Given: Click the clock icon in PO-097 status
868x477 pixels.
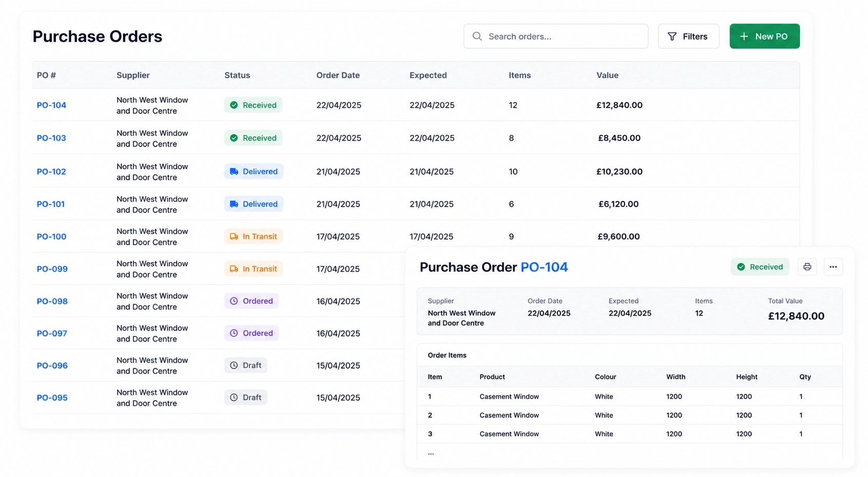Looking at the screenshot, I should [x=234, y=333].
